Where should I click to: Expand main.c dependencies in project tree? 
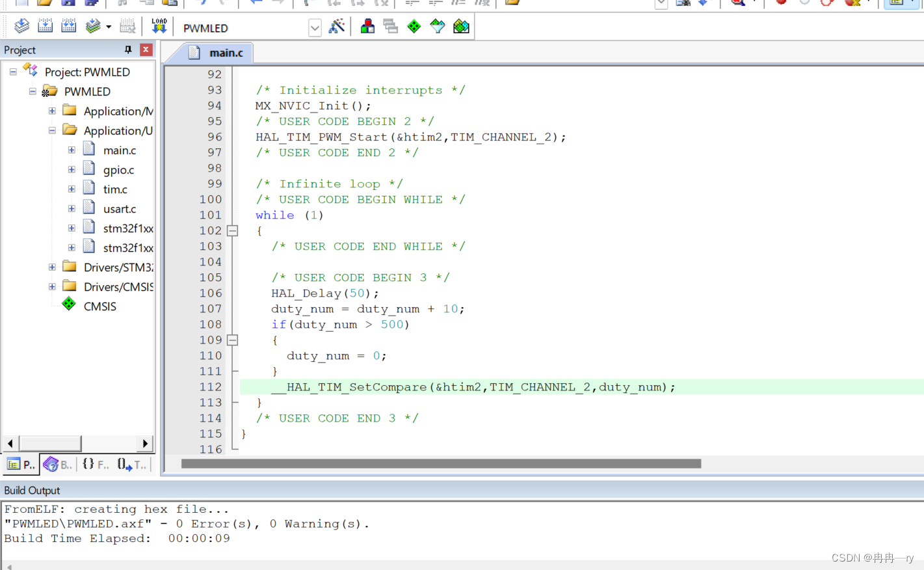(x=72, y=150)
